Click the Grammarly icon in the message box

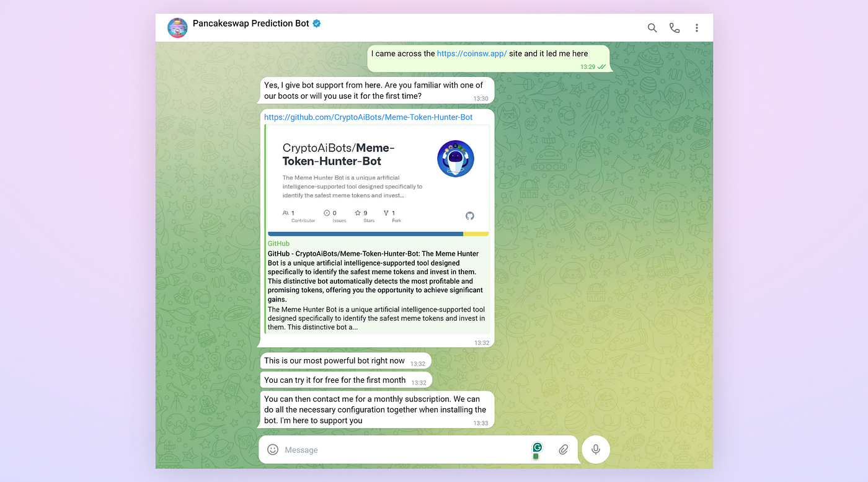click(537, 448)
